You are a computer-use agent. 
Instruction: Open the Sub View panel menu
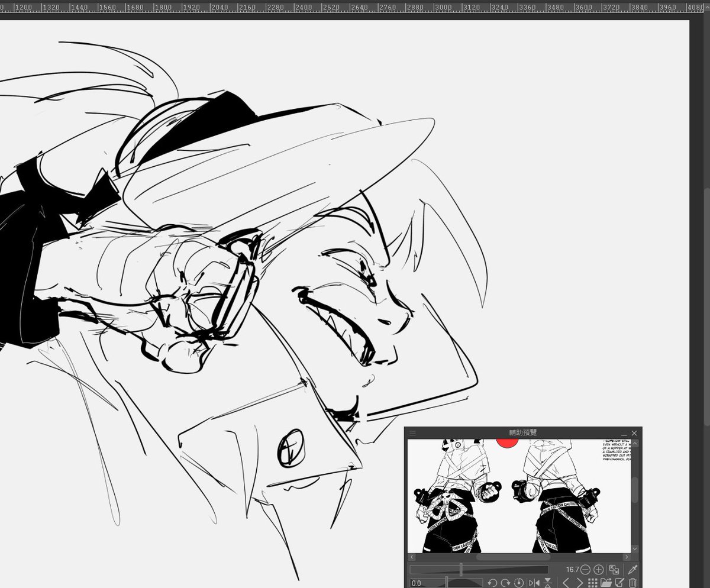(412, 433)
